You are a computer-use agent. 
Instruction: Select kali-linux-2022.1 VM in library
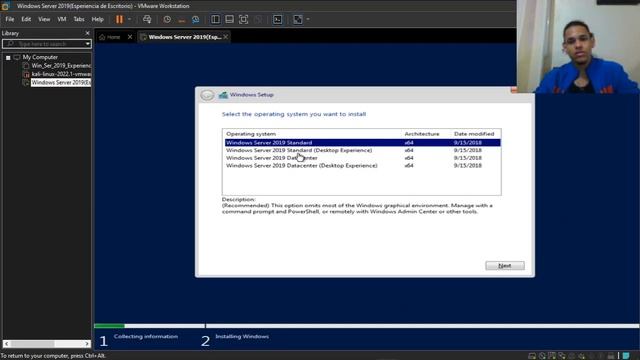pyautogui.click(x=61, y=74)
